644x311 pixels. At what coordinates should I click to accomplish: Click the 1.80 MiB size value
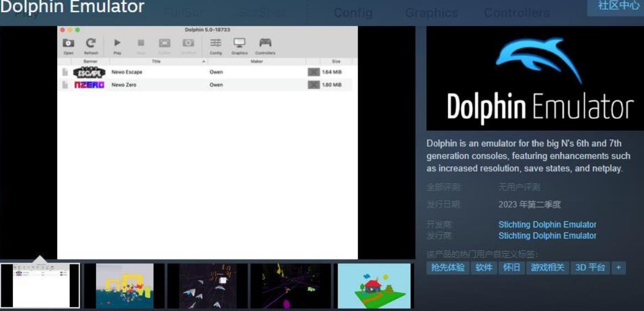pos(331,85)
